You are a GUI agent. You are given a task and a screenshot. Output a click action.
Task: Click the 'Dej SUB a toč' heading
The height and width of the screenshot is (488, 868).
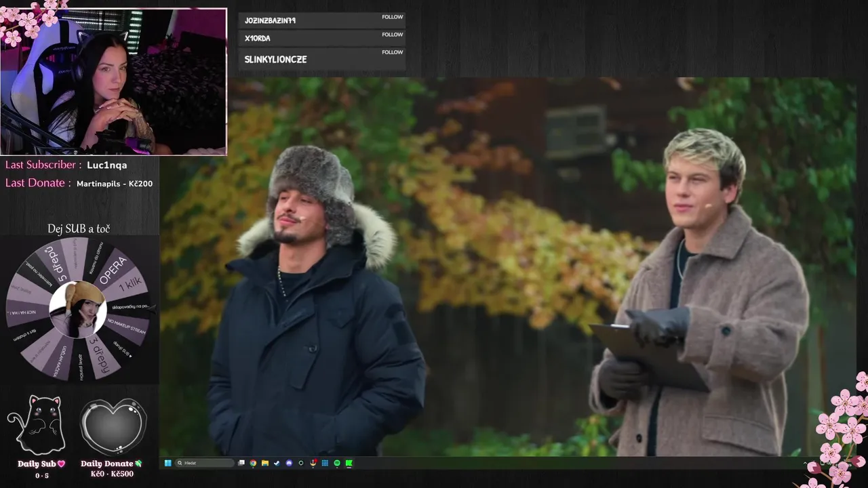(79, 228)
